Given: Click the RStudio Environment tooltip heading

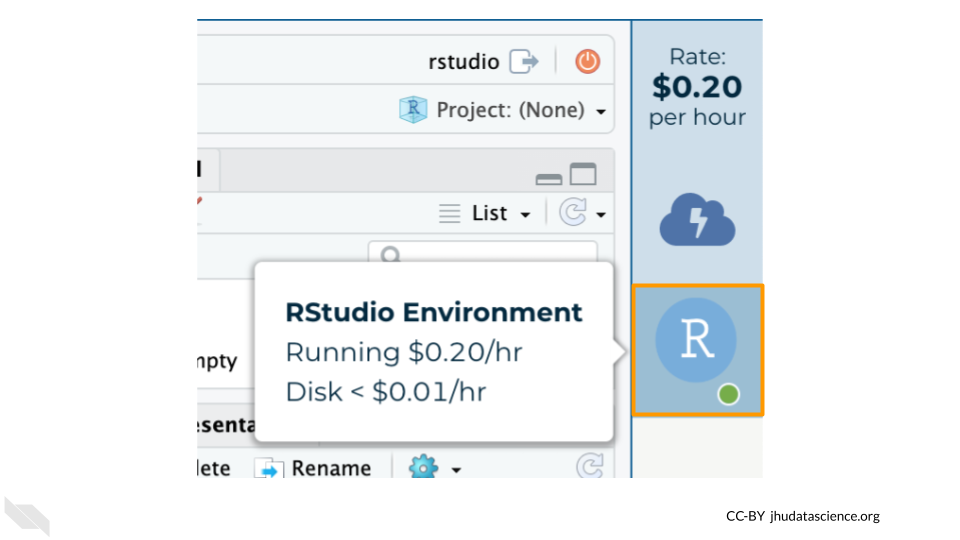Looking at the screenshot, I should (x=433, y=312).
